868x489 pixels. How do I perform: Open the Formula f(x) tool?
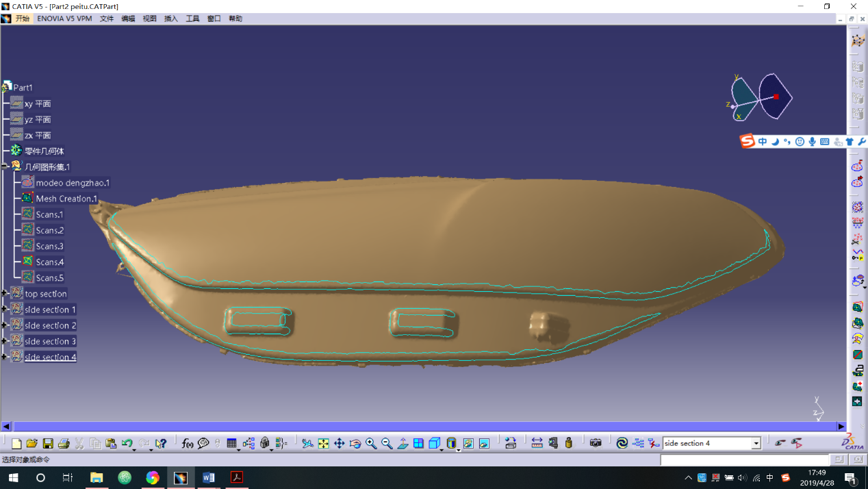point(188,444)
